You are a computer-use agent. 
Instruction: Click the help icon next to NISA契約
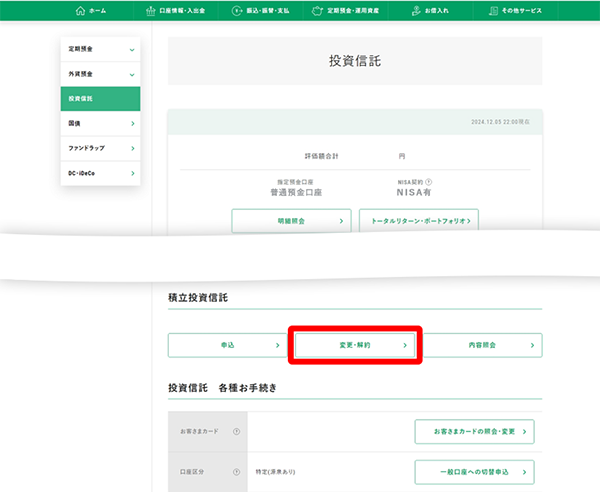point(429,182)
